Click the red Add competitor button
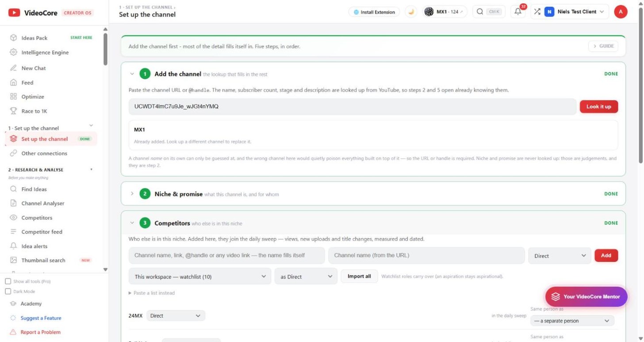Viewport: 644px width, 342px height. click(606, 256)
